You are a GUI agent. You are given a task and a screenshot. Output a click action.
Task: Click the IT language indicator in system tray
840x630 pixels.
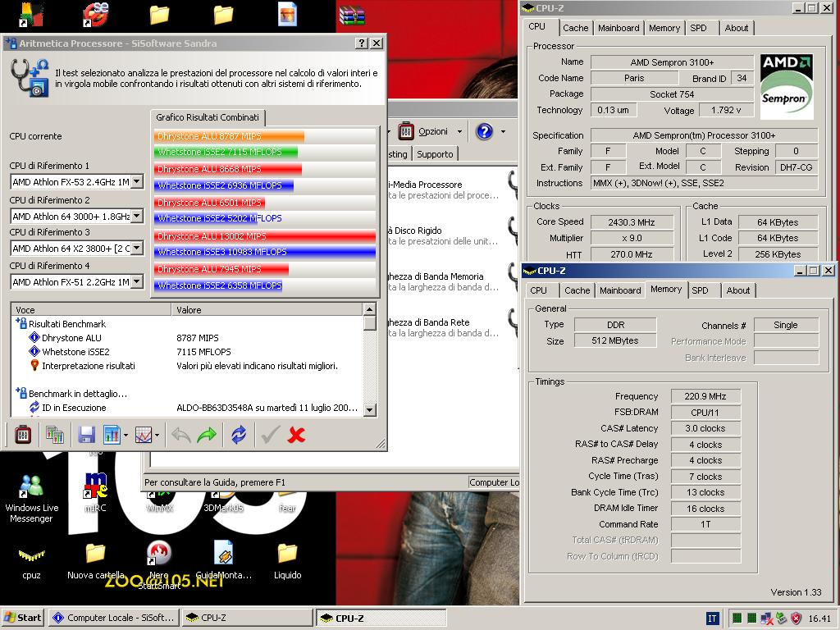point(712,619)
